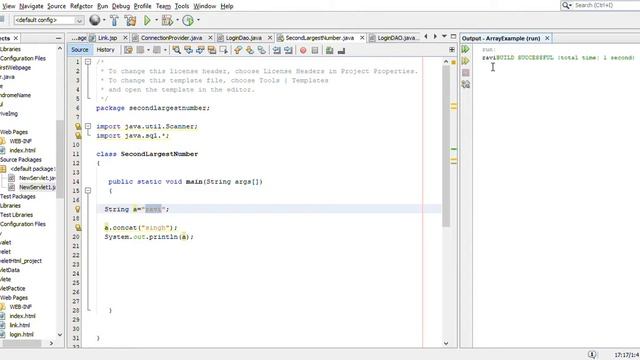The image size is (640, 360).
Task: Open the Output panel settings icon
Action: (x=465, y=84)
